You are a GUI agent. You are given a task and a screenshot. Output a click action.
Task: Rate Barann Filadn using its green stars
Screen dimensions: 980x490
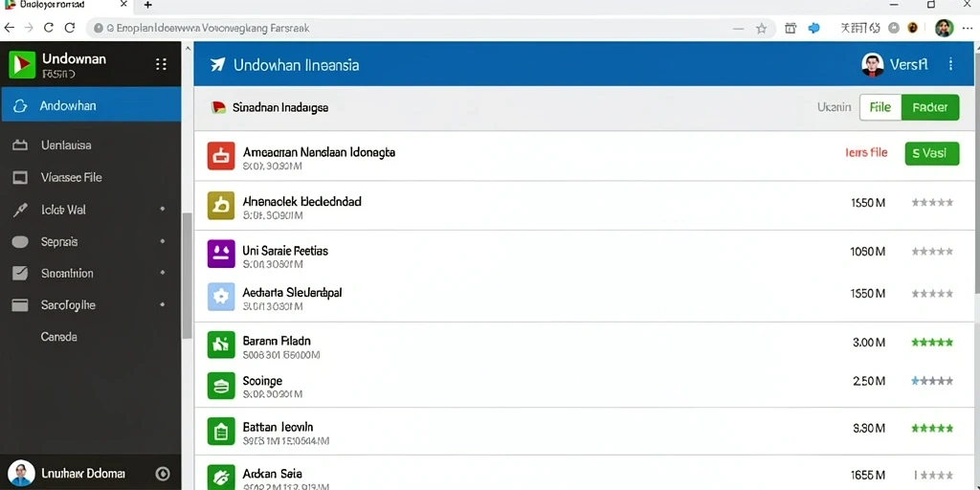coord(932,343)
